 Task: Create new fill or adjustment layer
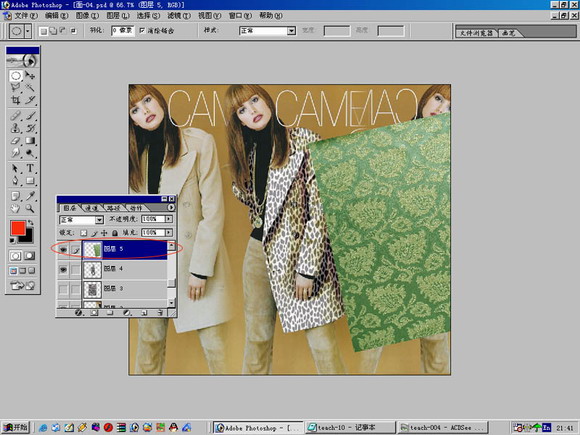[x=127, y=313]
